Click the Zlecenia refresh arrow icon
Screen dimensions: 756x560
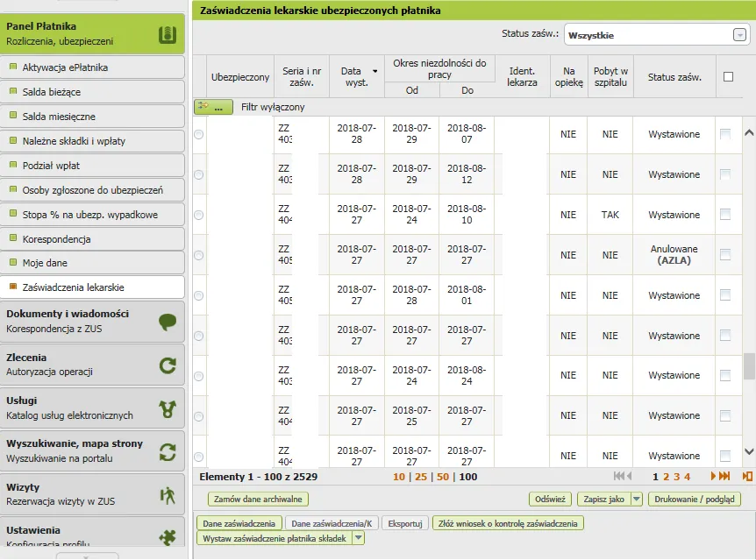pos(168,365)
